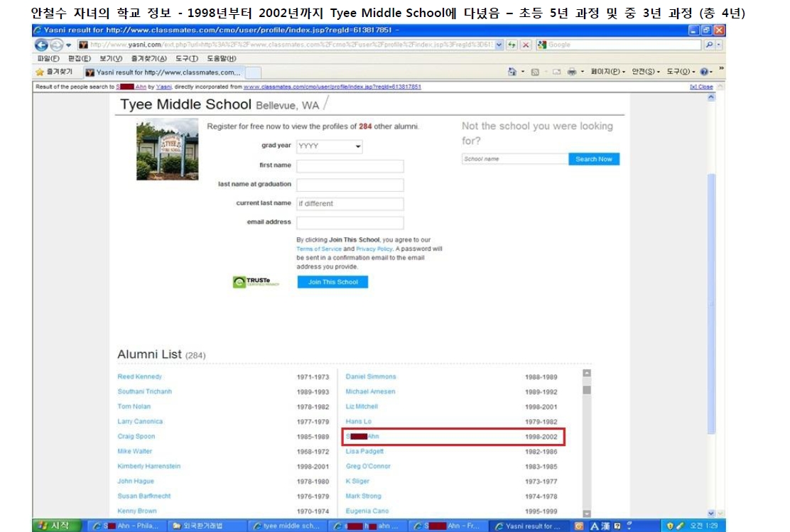Click the email address field
790x532 pixels.
coord(350,223)
